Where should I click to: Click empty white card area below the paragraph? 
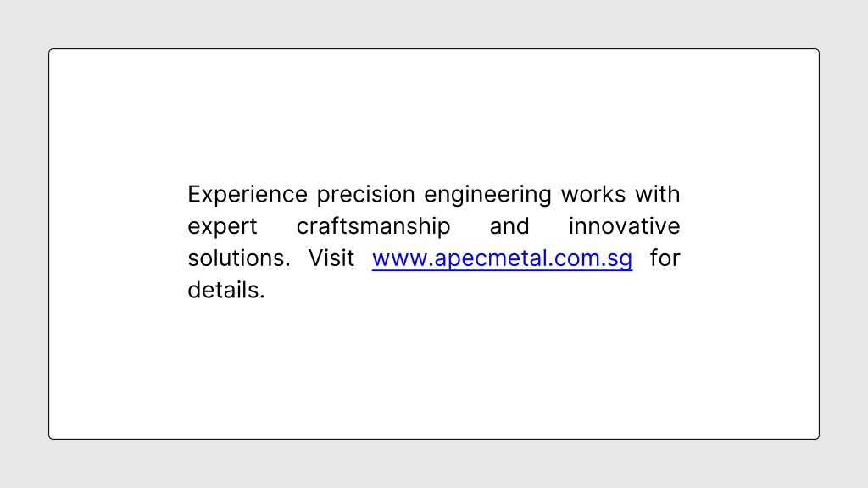(x=433, y=371)
